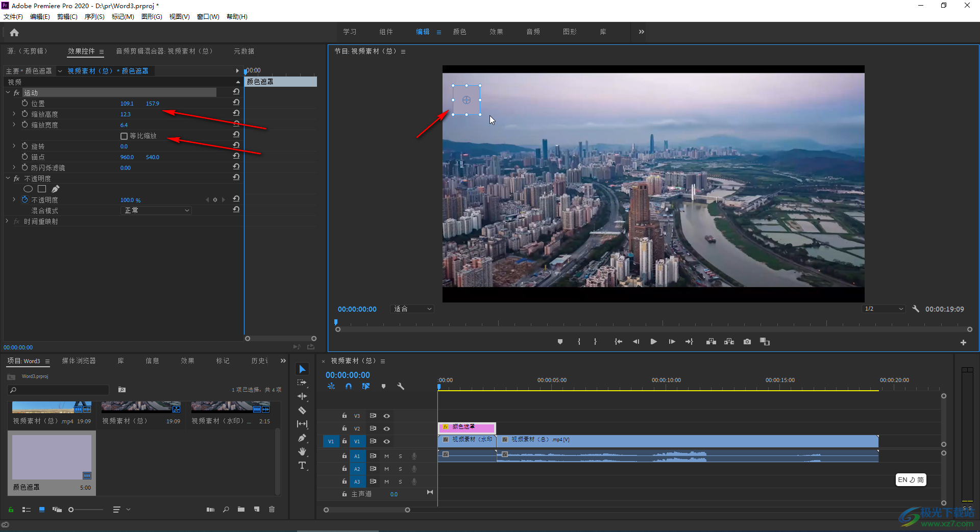Viewport: 980px width, 532px height.
Task: Toggle V1 track output eye
Action: [x=386, y=442]
